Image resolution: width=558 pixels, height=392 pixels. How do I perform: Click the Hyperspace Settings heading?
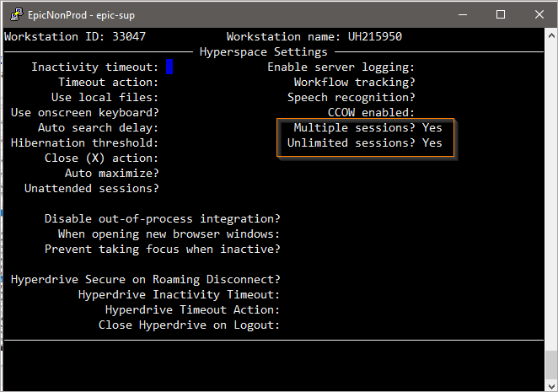pos(263,51)
